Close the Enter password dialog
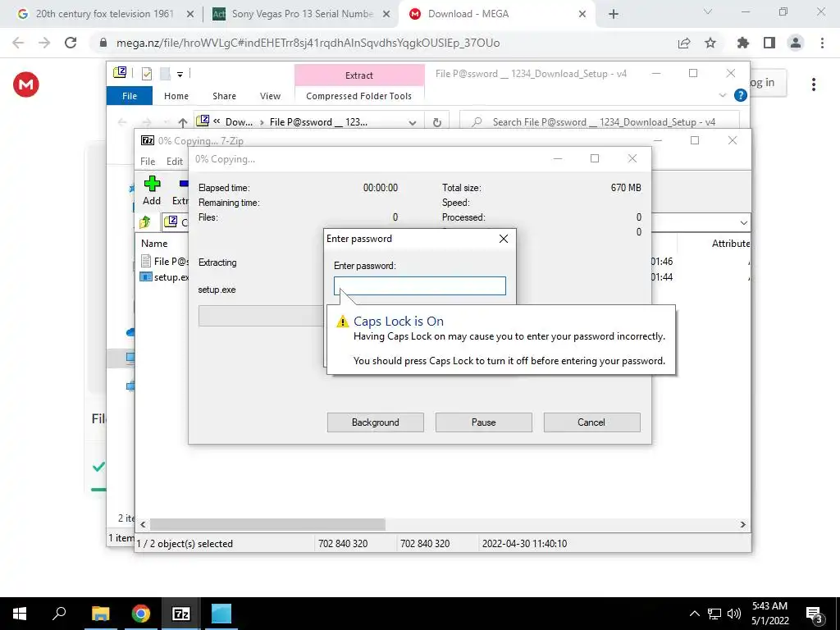 [x=504, y=239]
